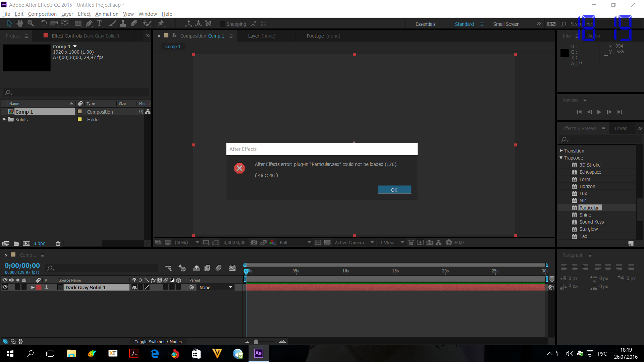Open the Active Camera dropdown
This screenshot has height=362, width=644.
pyautogui.click(x=354, y=243)
